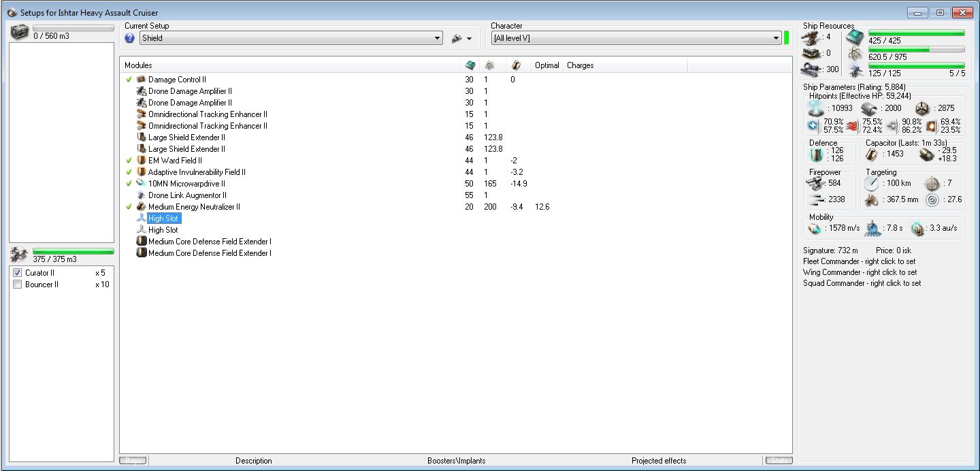Click the cargo hold icon above 0 / 560 m3
980x471 pixels.
[x=20, y=32]
